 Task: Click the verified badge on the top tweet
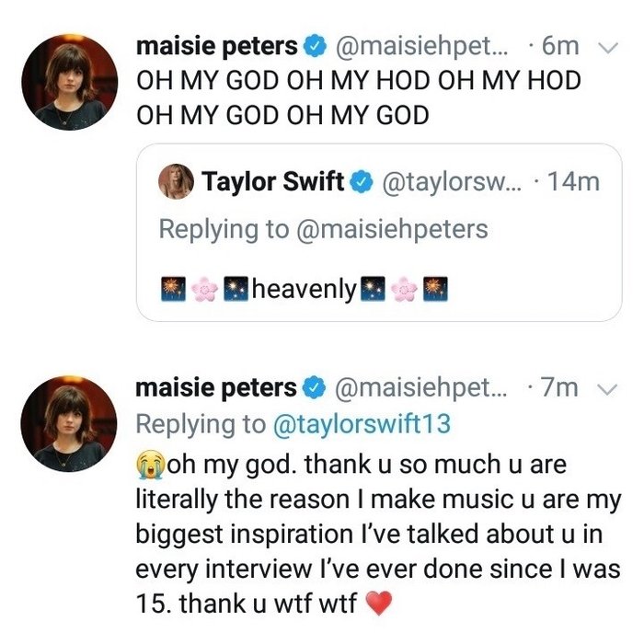pyautogui.click(x=314, y=47)
